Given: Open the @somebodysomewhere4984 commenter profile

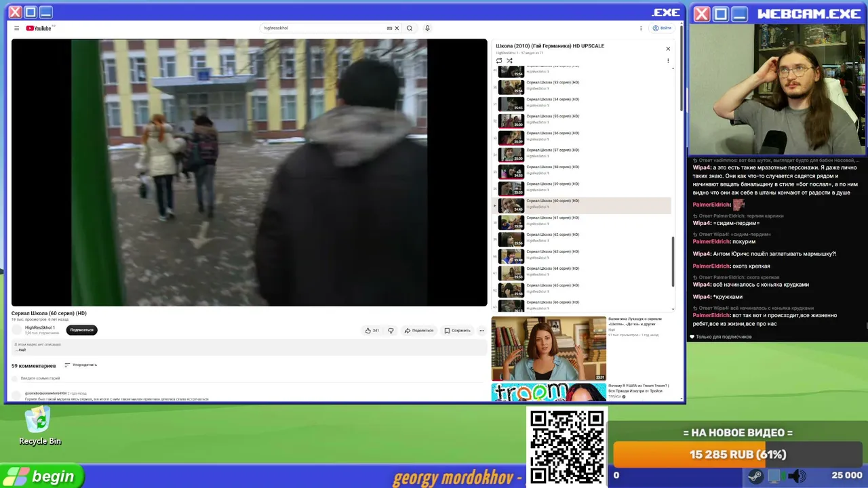Looking at the screenshot, I should [45, 393].
